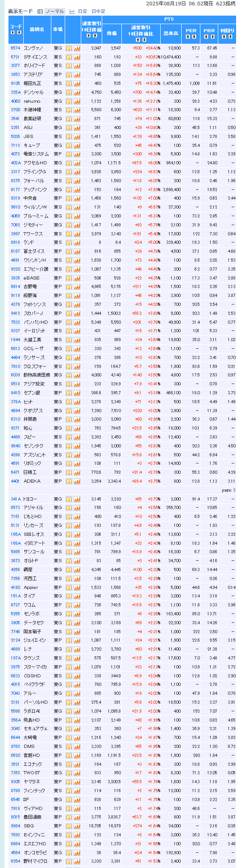This screenshot has height=868, width=241.
Task: Open stock code 341A link
Action: pos(16,499)
